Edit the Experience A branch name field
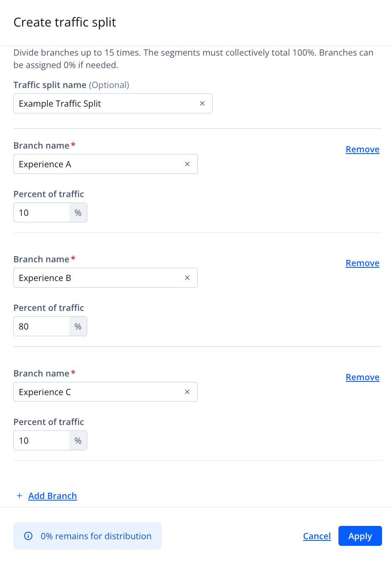Viewport: 392px width, 562px height. tap(98, 164)
